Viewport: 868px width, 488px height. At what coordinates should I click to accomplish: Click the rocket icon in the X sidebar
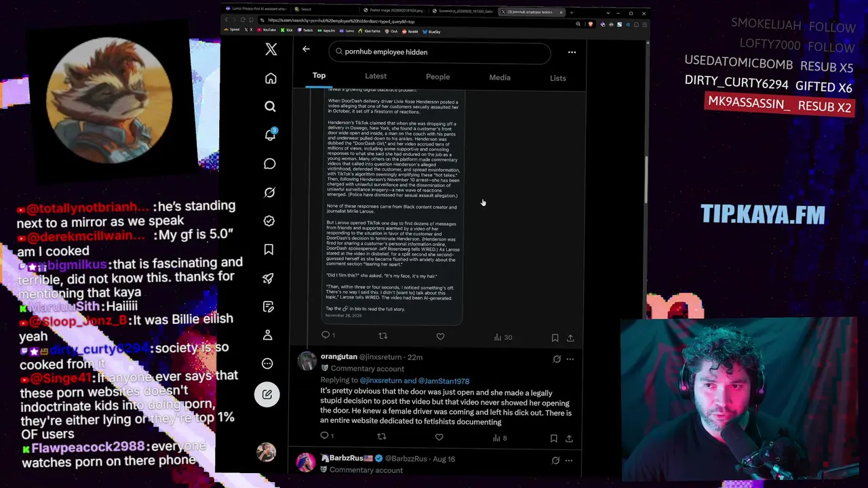point(269,278)
